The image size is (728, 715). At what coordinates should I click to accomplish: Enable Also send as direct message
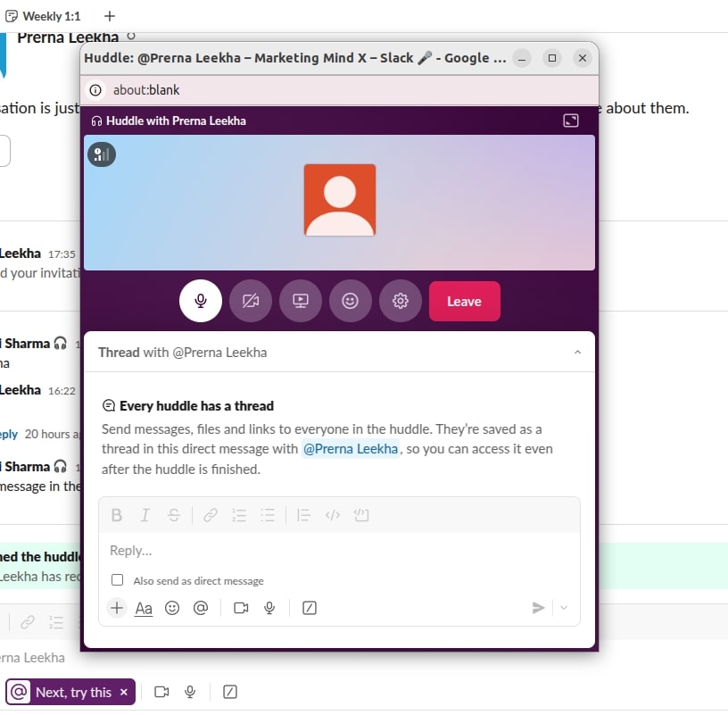pos(118,580)
